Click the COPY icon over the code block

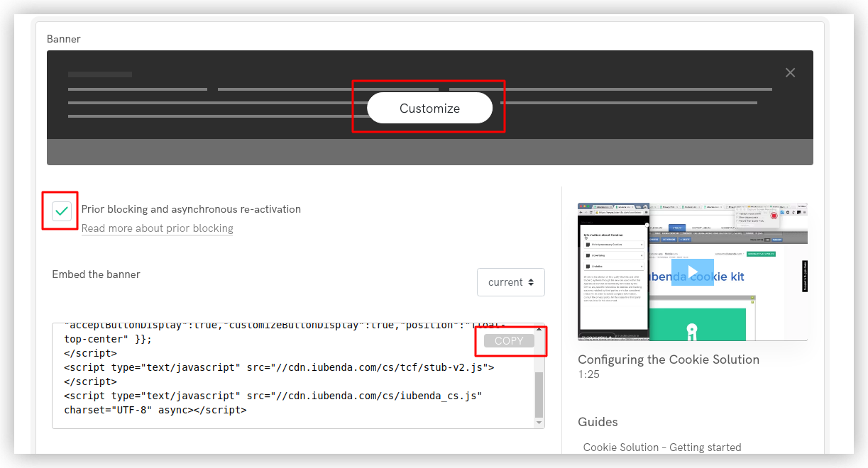510,340
